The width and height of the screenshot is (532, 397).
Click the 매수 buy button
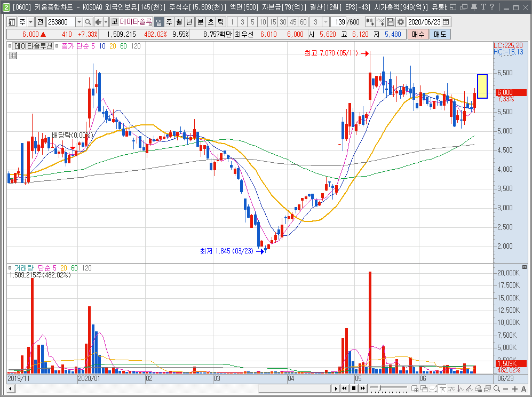pyautogui.click(x=418, y=34)
